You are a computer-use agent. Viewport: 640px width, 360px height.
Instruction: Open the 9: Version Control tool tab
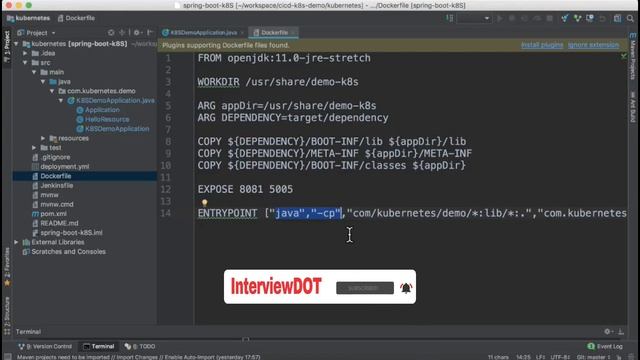click(45, 346)
